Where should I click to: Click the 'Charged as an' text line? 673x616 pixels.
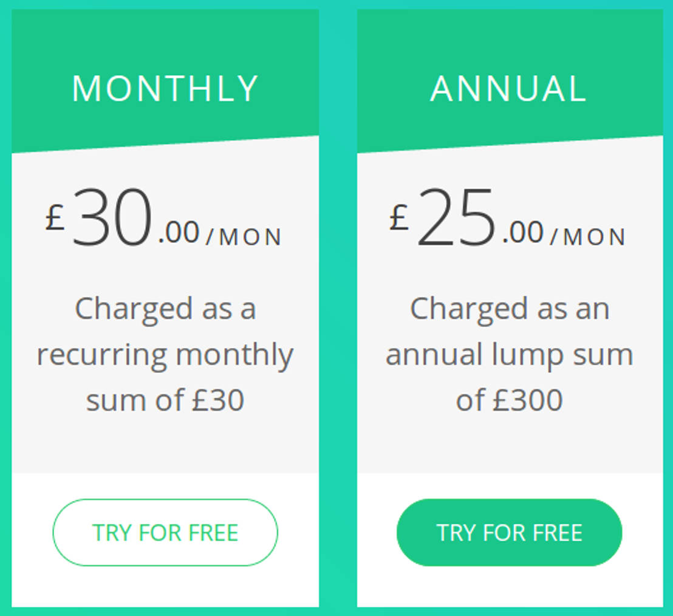(509, 309)
